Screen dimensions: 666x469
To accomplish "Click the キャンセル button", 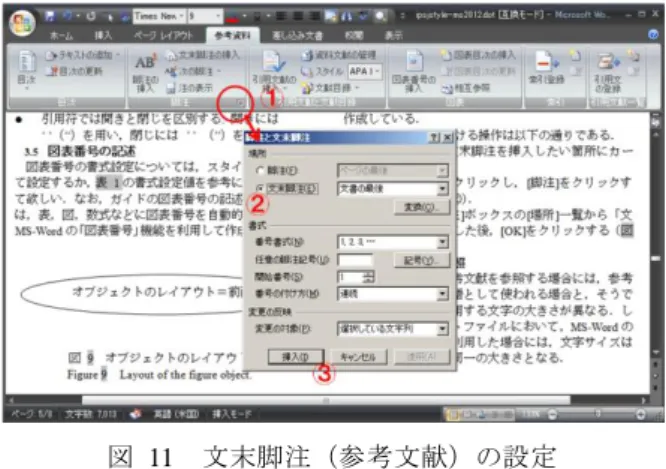I will [x=358, y=357].
